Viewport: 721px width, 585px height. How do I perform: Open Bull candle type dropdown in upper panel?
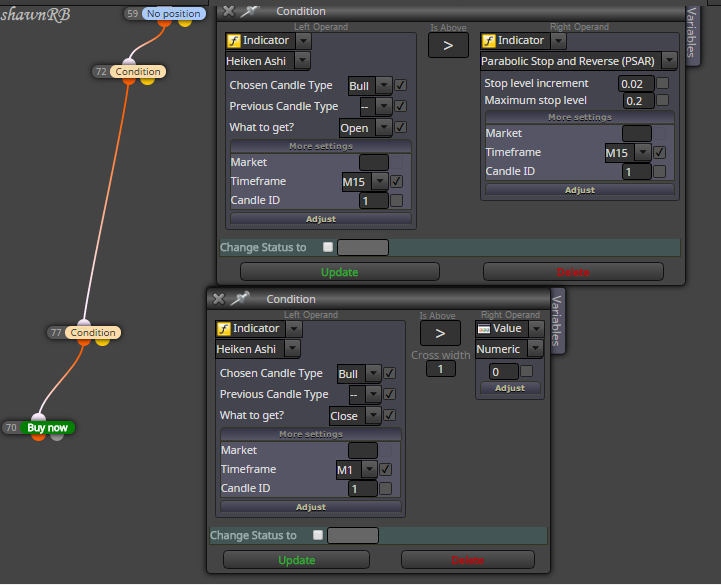click(x=383, y=86)
